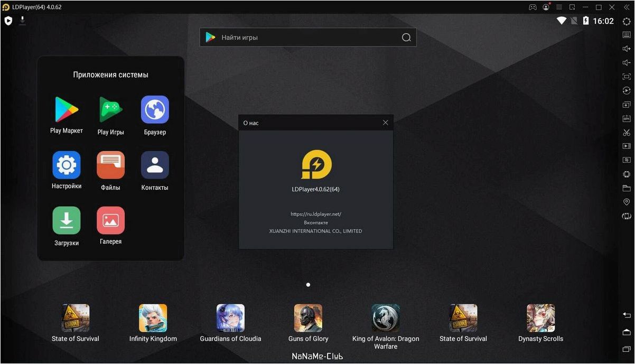Launch Infinity Kingdom game
The width and height of the screenshot is (635, 364).
click(153, 323)
